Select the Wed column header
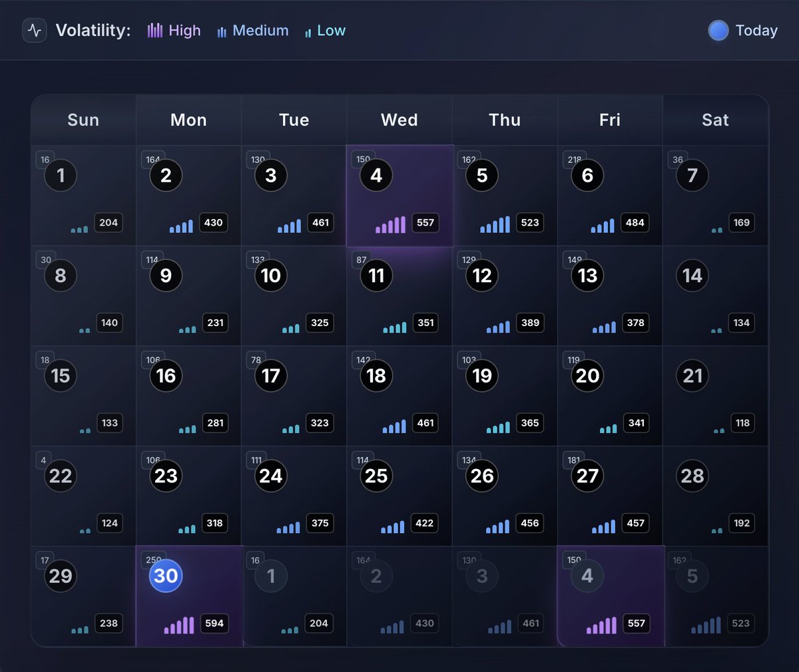The width and height of the screenshot is (799, 672). tap(400, 120)
